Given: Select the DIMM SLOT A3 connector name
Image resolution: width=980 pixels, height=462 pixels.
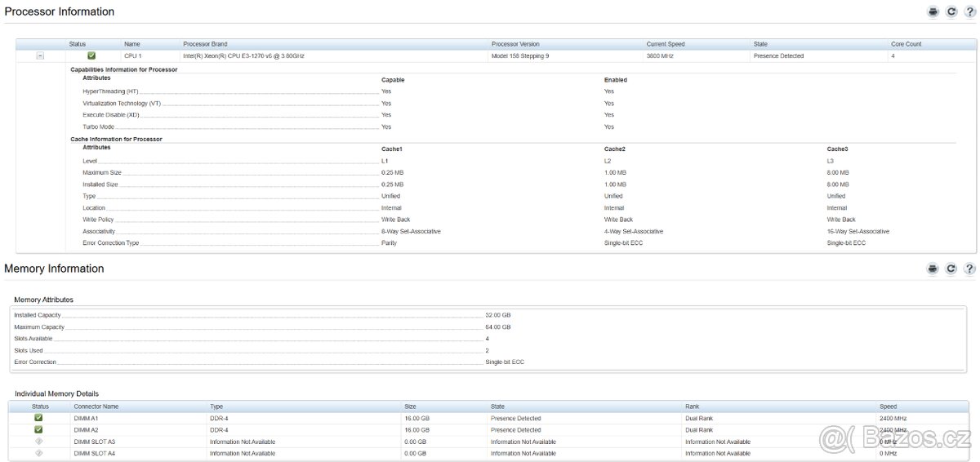Looking at the screenshot, I should [95, 441].
